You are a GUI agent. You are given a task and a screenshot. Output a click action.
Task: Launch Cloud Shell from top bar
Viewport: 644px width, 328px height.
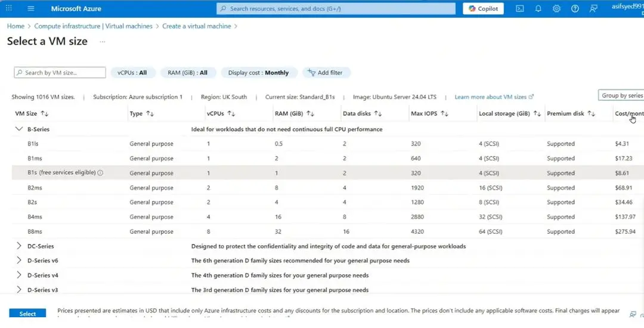coord(519,8)
